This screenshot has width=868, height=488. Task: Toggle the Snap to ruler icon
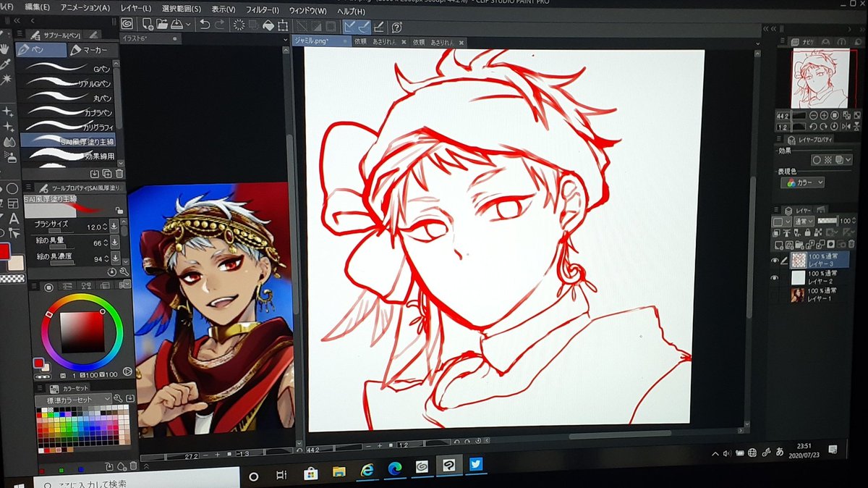(349, 28)
